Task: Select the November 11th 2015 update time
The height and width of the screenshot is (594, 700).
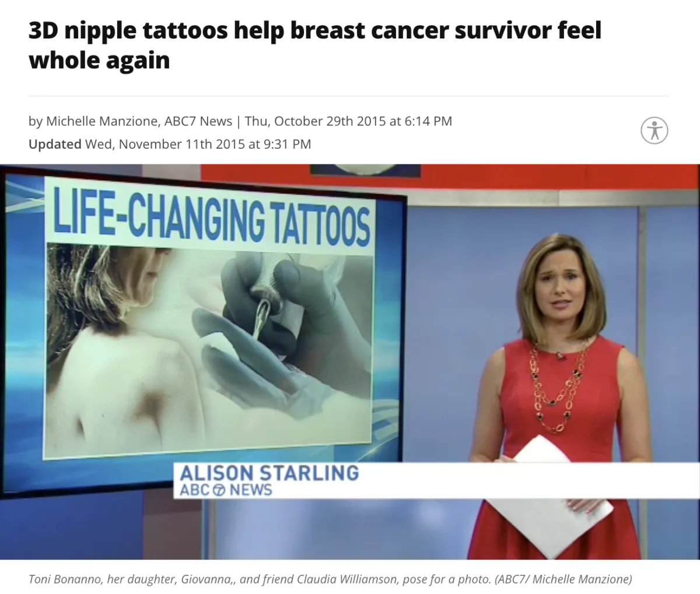Action: point(198,144)
